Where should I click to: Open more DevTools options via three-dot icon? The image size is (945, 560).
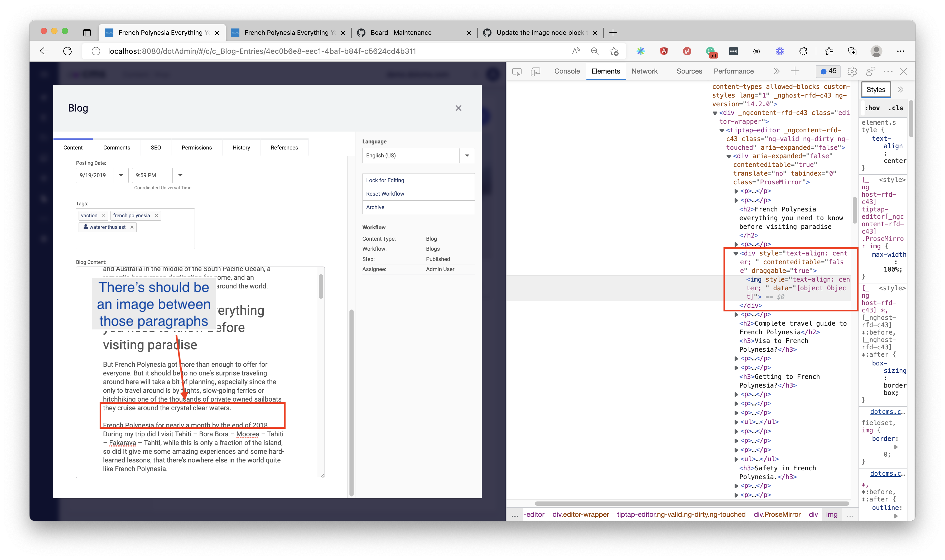pyautogui.click(x=888, y=71)
